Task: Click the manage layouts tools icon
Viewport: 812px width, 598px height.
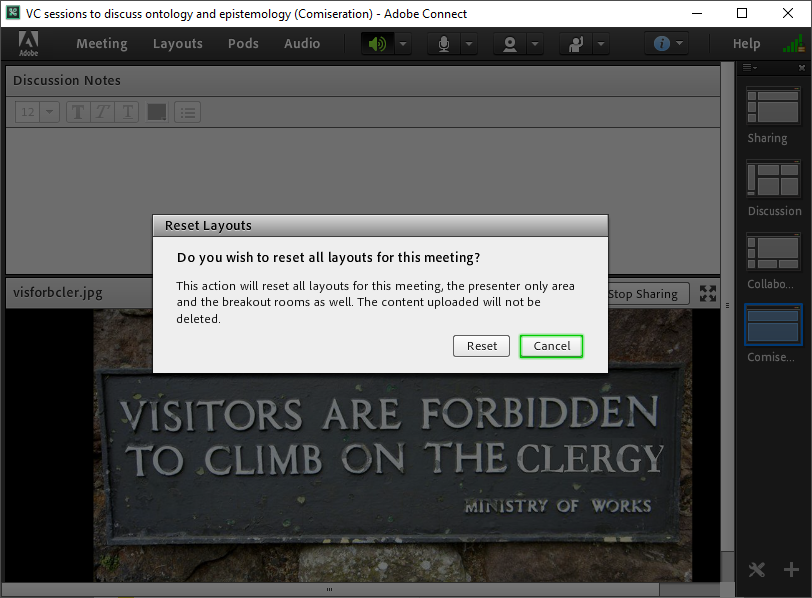Action: pyautogui.click(x=757, y=570)
